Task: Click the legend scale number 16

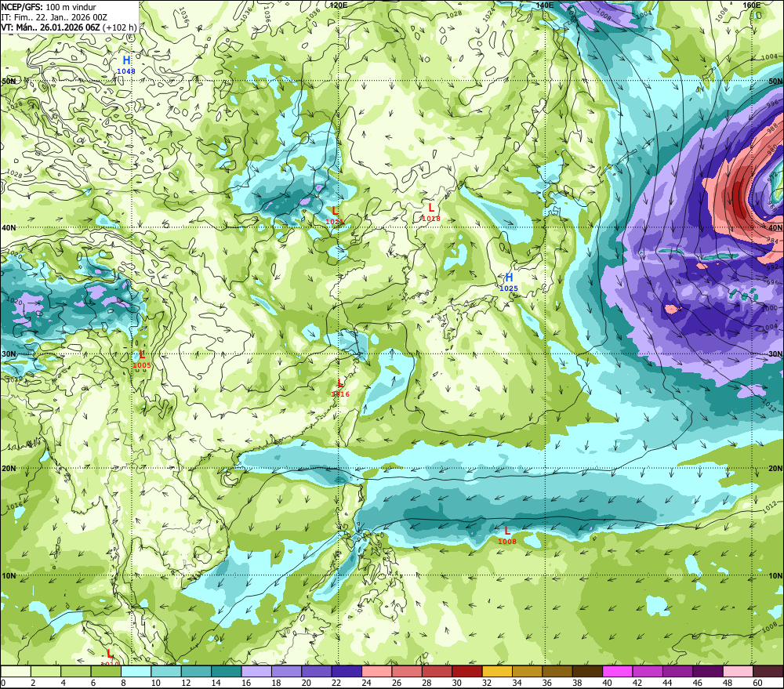Action: 246,683
